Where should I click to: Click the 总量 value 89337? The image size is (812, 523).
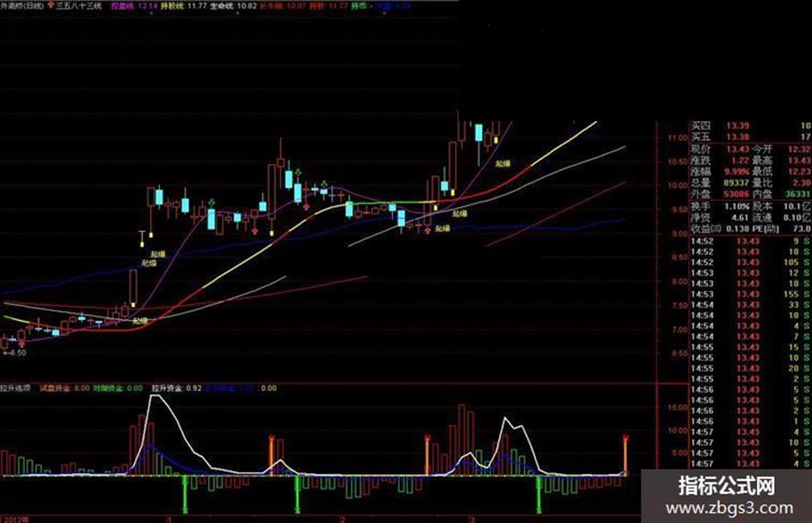736,183
